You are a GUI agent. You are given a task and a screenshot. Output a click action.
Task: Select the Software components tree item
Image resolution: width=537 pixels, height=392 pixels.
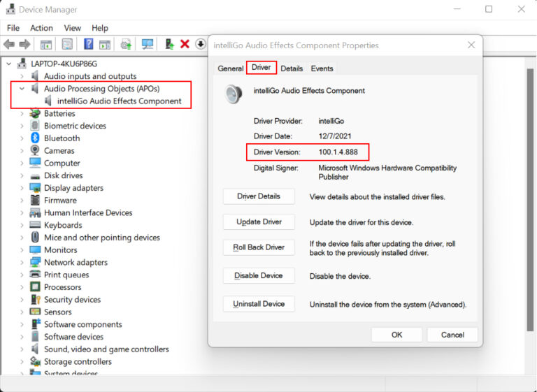[x=83, y=324]
